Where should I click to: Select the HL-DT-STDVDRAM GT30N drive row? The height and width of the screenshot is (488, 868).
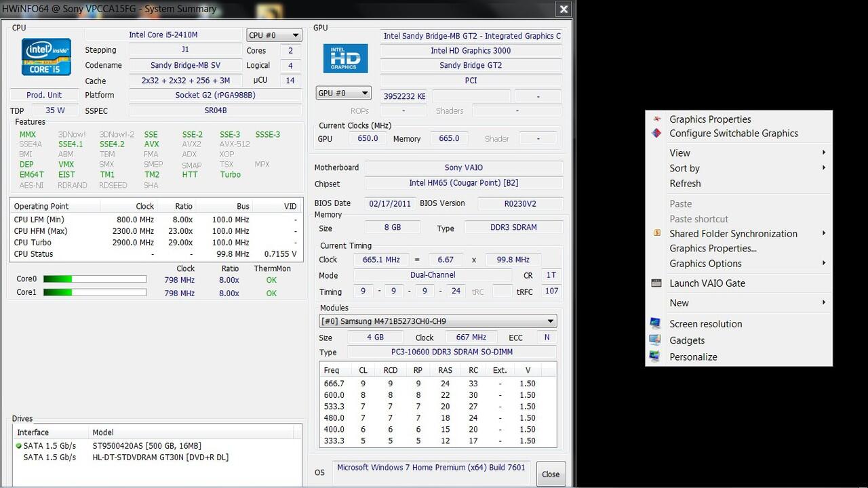tap(156, 457)
